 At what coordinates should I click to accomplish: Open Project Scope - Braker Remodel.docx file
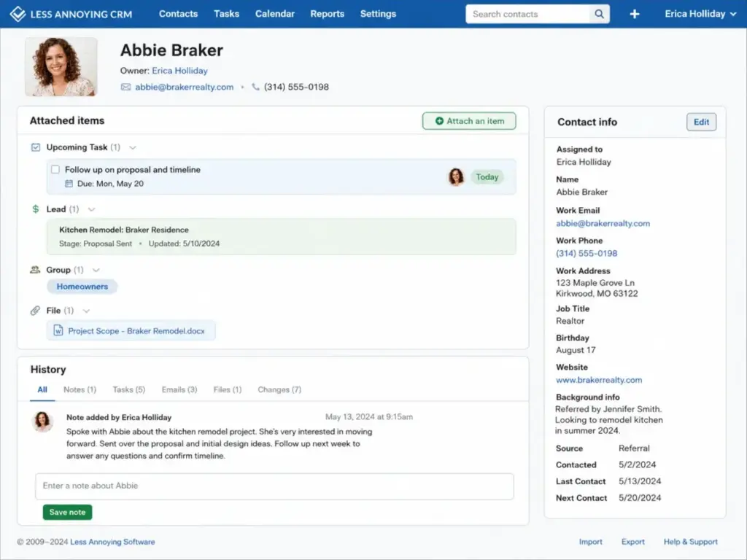[x=131, y=331]
